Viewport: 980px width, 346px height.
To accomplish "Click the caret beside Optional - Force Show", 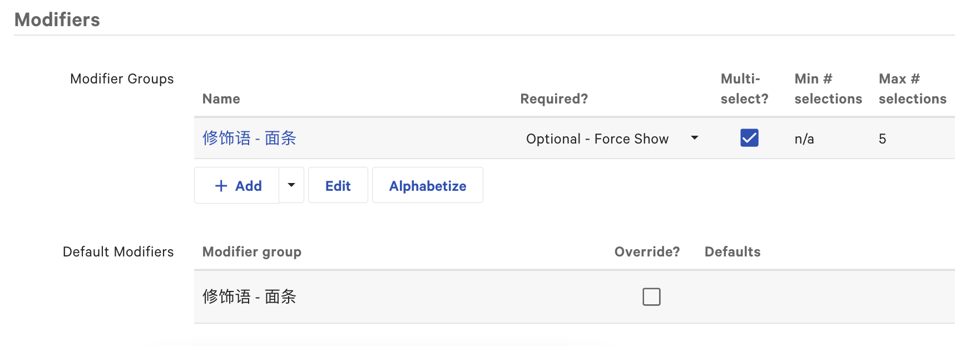I will point(695,138).
